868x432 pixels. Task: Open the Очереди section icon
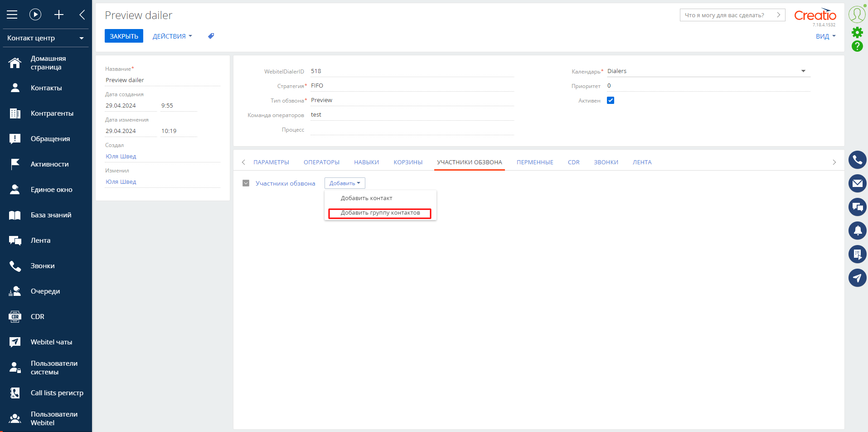pyautogui.click(x=15, y=291)
